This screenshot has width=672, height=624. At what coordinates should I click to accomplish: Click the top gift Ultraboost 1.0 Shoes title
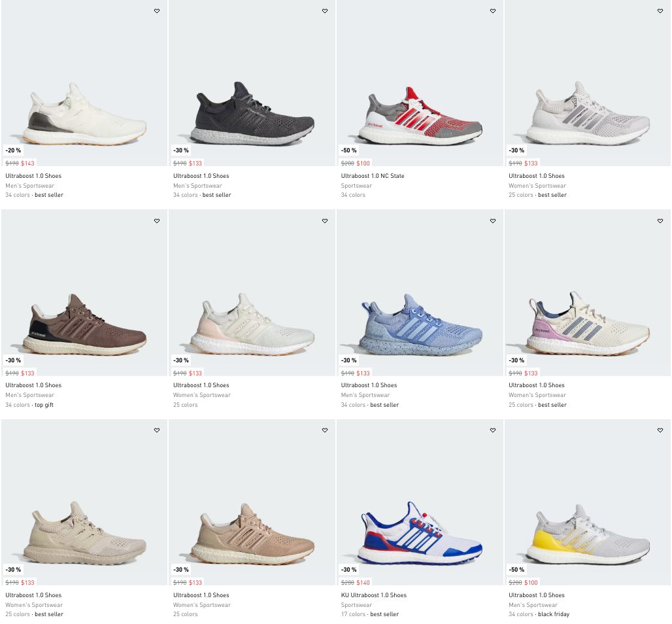(x=33, y=385)
